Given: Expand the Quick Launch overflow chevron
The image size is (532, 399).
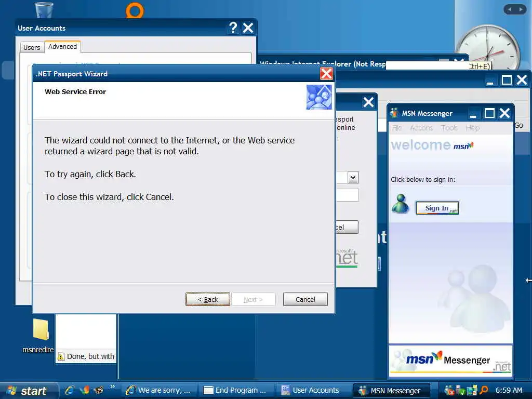Looking at the screenshot, I should 113,387.
